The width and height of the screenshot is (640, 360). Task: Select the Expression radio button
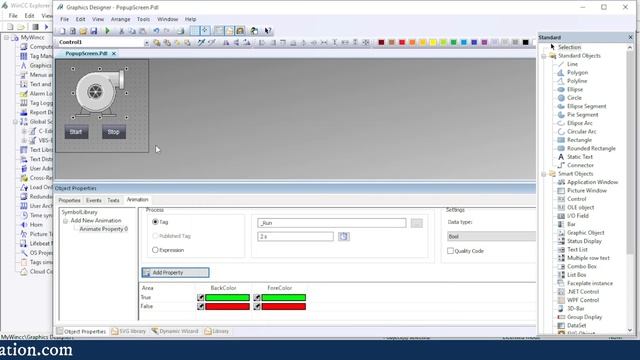coord(155,250)
